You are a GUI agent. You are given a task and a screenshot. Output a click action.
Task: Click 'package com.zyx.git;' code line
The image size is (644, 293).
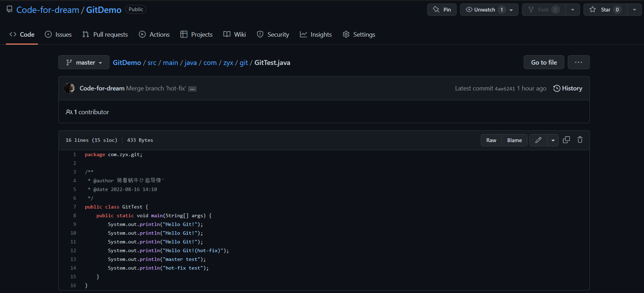(114, 154)
